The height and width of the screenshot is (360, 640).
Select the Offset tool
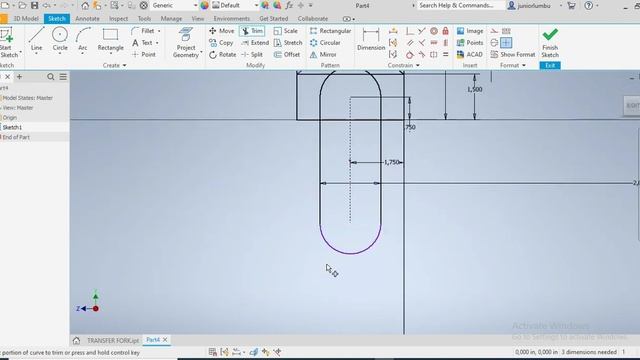[x=287, y=54]
